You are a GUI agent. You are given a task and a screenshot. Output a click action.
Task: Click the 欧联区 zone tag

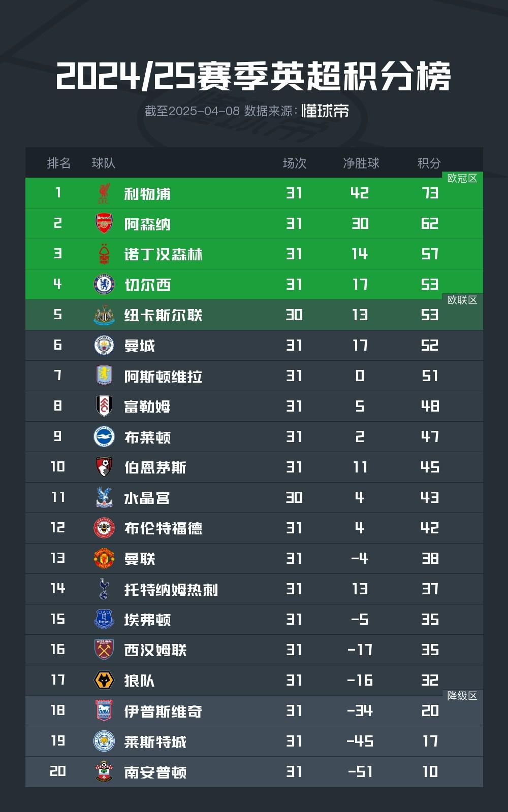tap(462, 300)
